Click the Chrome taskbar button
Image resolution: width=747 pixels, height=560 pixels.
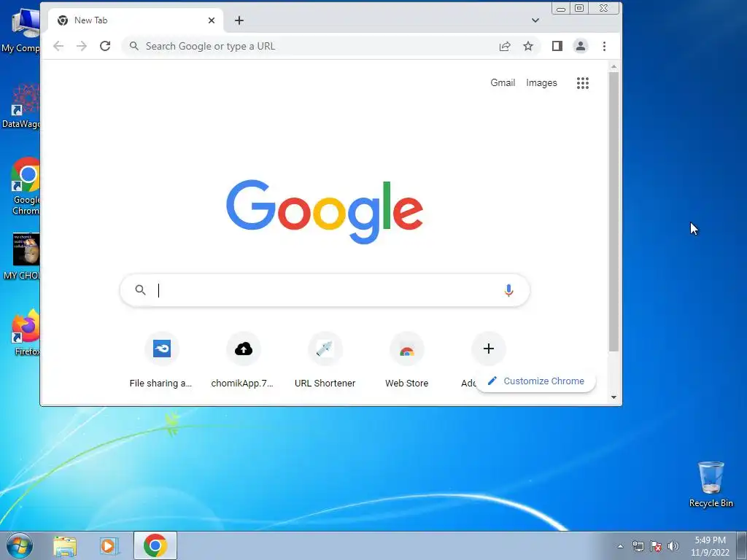tap(155, 545)
